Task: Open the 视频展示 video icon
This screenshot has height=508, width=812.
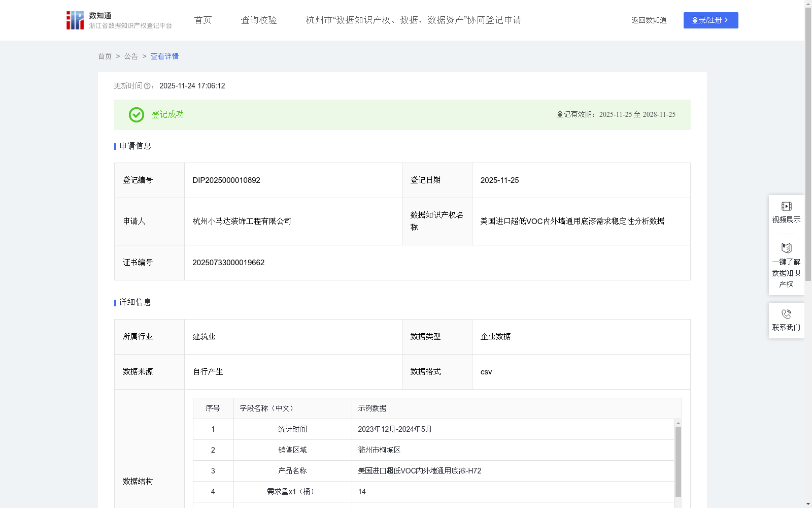Action: 786,206
